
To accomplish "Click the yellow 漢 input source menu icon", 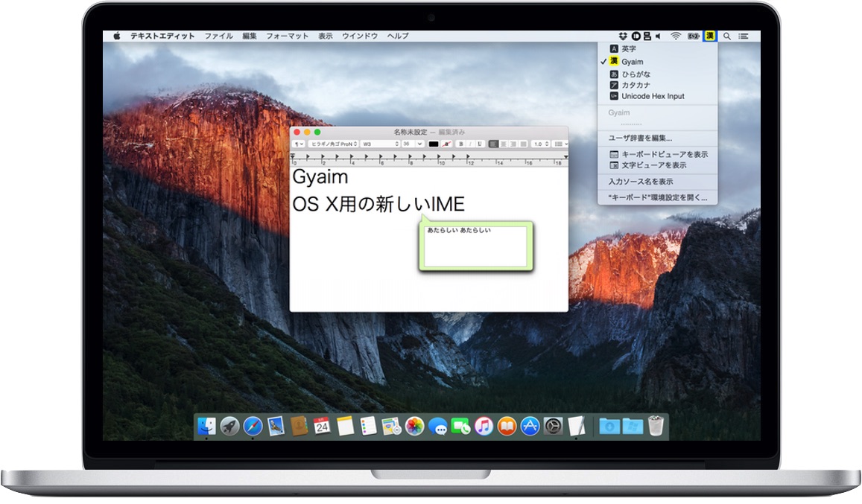I will click(710, 36).
